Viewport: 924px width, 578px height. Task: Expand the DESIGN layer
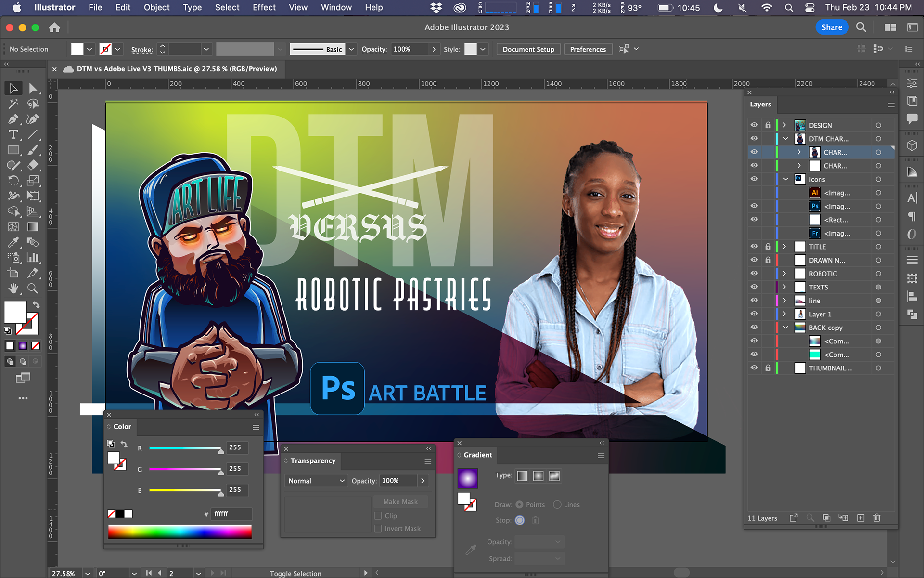point(784,125)
